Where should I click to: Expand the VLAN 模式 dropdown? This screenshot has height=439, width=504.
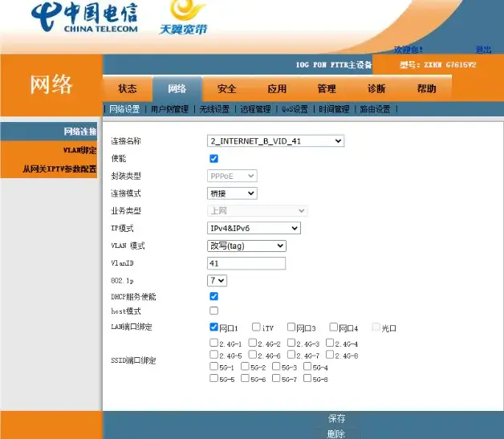246,246
